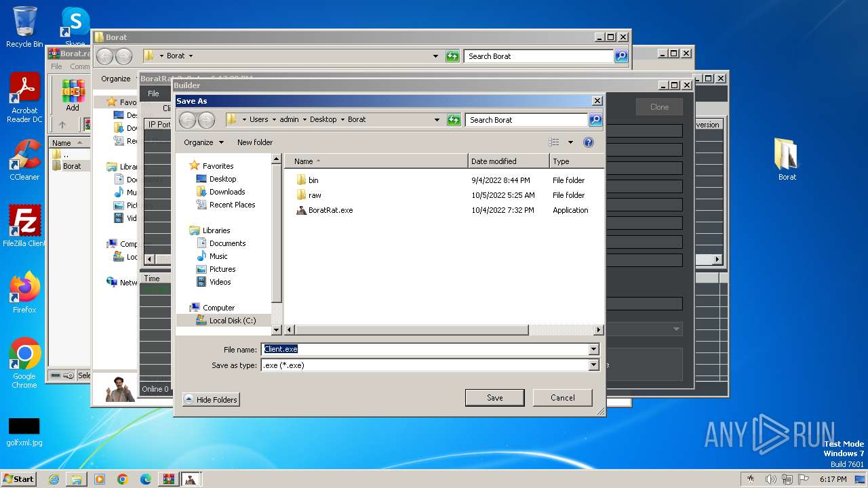The width and height of the screenshot is (868, 488).
Task: Expand the File name dropdown
Action: pyautogui.click(x=594, y=349)
